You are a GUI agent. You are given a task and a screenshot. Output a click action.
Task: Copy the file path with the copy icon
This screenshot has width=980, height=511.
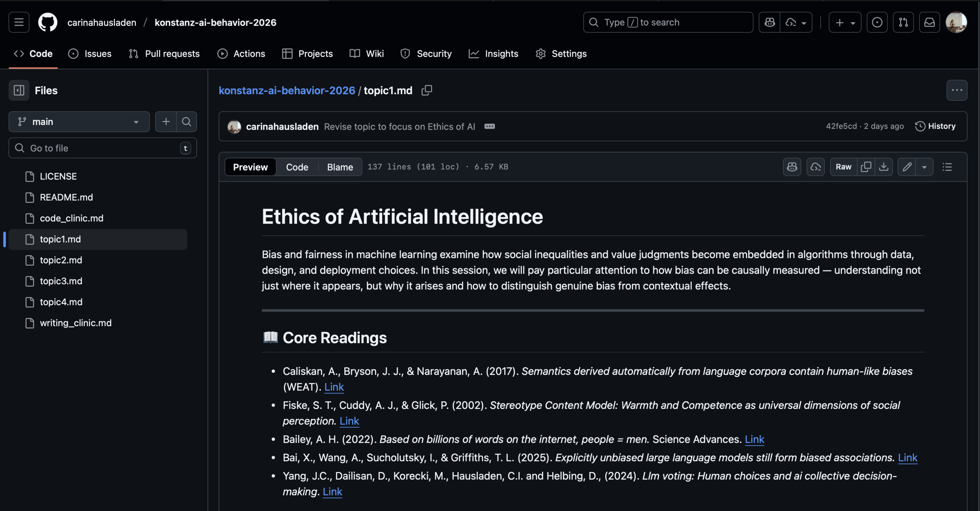click(x=426, y=91)
